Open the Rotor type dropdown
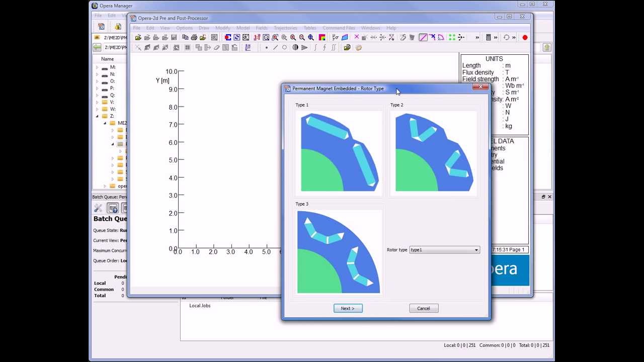The height and width of the screenshot is (362, 644). pyautogui.click(x=444, y=250)
